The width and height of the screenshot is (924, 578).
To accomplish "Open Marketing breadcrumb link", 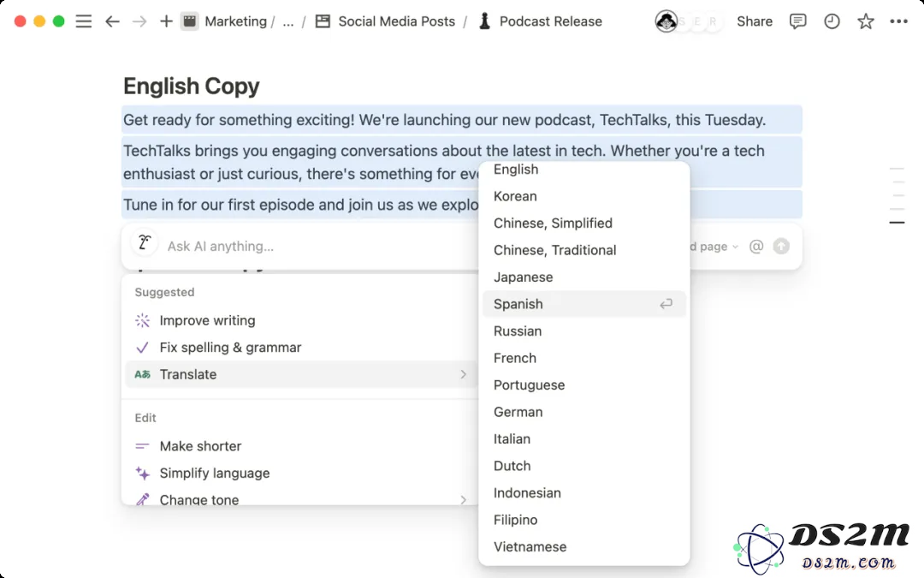I will (236, 21).
